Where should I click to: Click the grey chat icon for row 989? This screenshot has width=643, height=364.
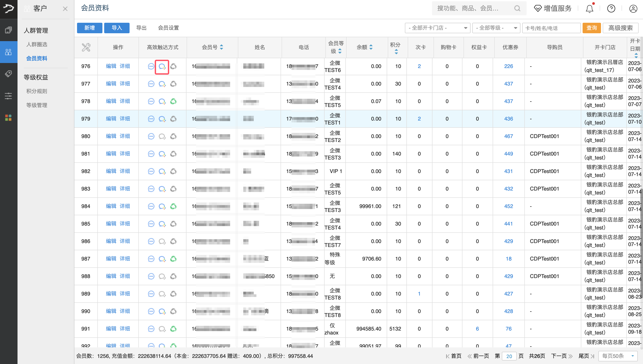162,294
